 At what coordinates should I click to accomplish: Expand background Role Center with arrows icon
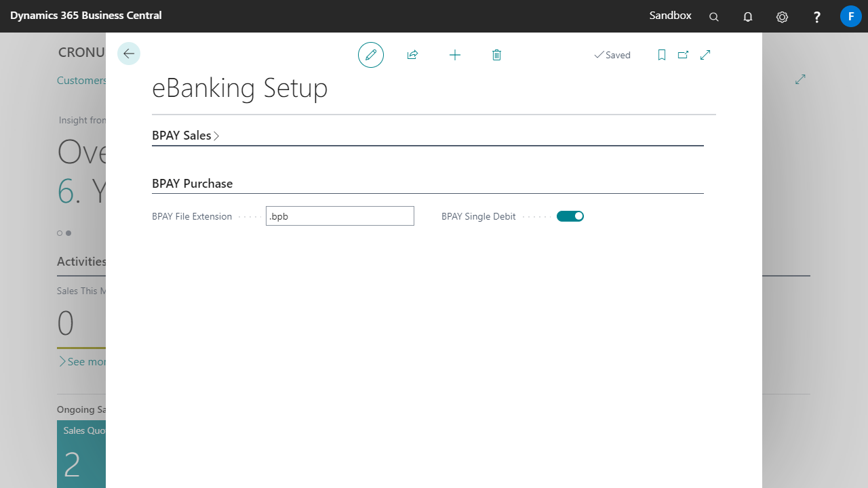pyautogui.click(x=800, y=79)
